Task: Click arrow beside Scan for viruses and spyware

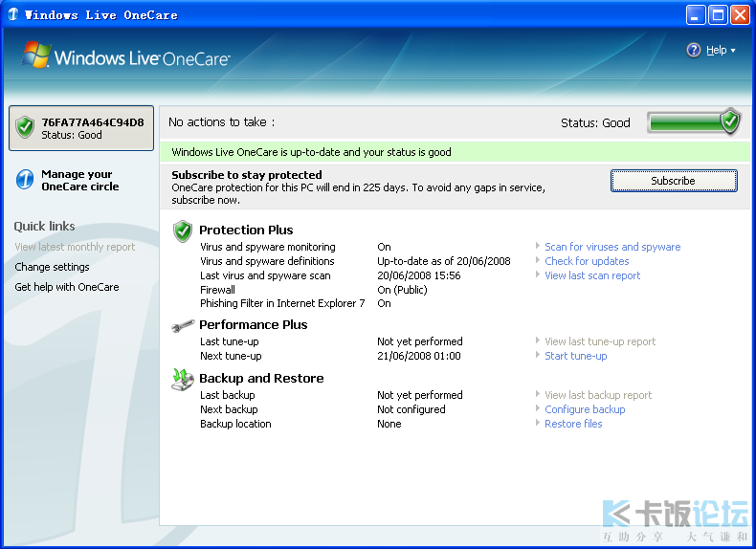Action: [538, 246]
